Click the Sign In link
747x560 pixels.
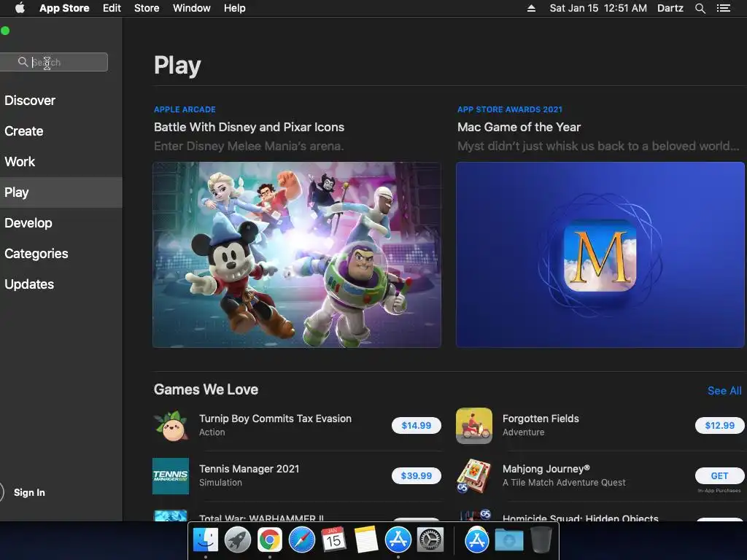[x=29, y=492]
